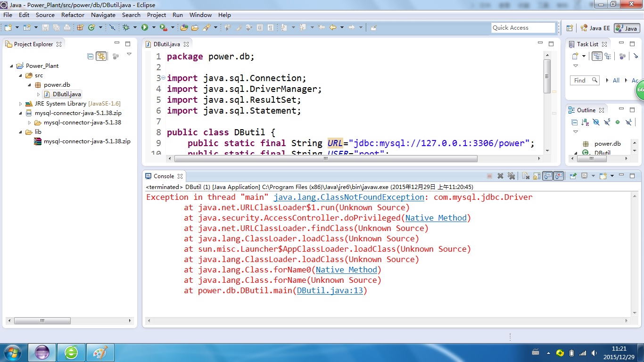Select the DButil.java editor tab

tap(167, 44)
